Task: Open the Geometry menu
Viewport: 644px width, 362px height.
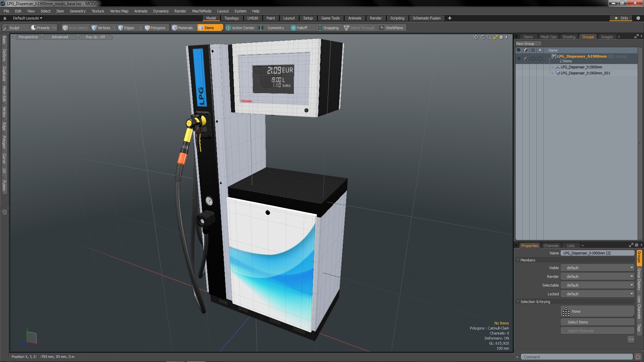Action: coord(77,11)
